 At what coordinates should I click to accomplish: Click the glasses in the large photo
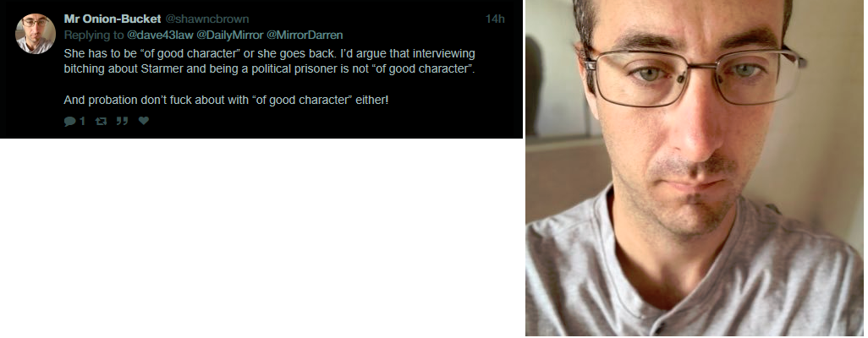pyautogui.click(x=695, y=74)
